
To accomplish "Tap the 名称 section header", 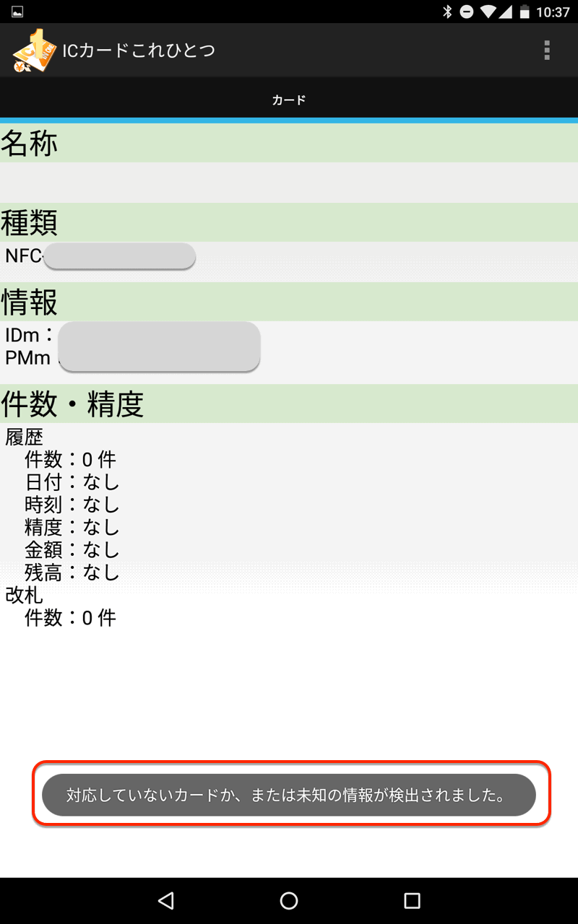I will coord(29,144).
